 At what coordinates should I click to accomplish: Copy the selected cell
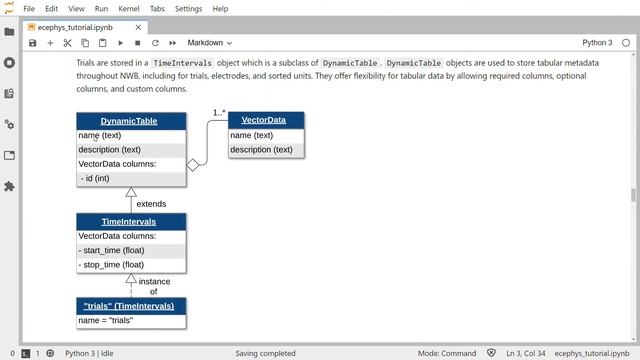(85, 43)
